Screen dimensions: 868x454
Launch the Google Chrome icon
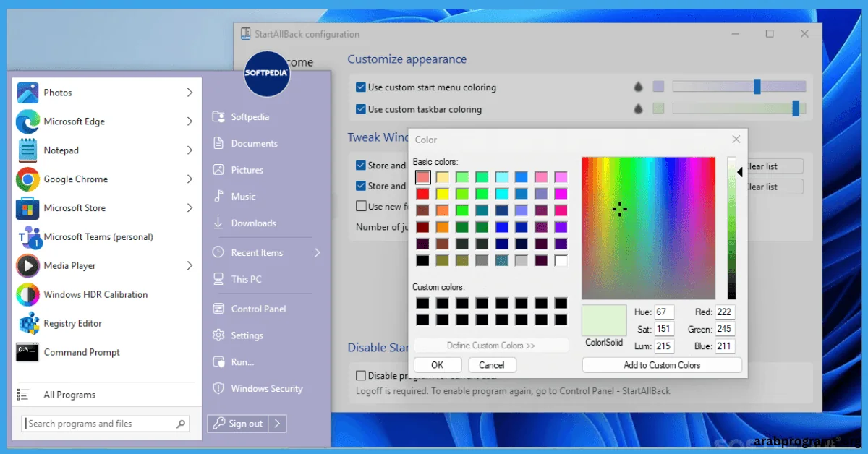pyautogui.click(x=27, y=179)
